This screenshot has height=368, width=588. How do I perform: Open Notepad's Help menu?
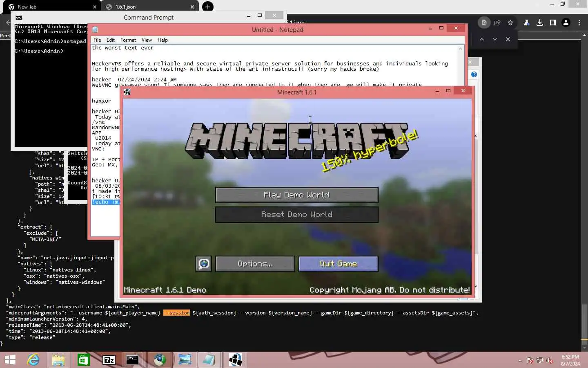pos(163,40)
